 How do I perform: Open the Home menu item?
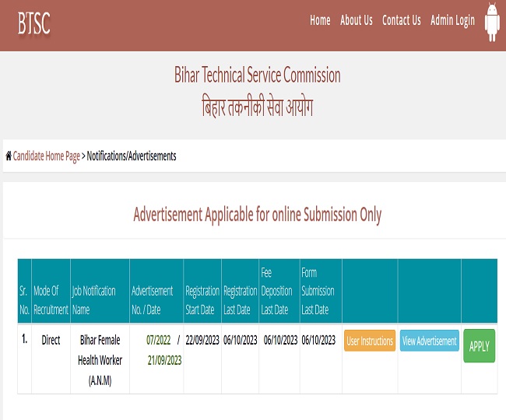[x=320, y=21]
